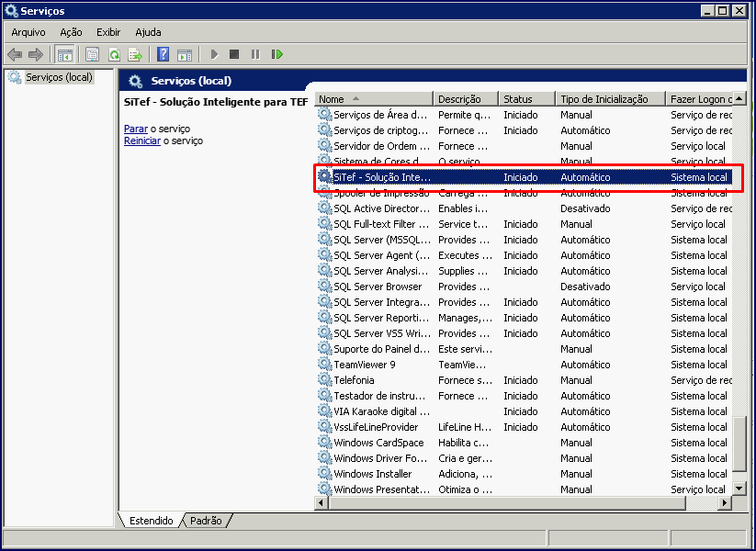
Task: Sort by the Status column header
Action: click(527, 99)
